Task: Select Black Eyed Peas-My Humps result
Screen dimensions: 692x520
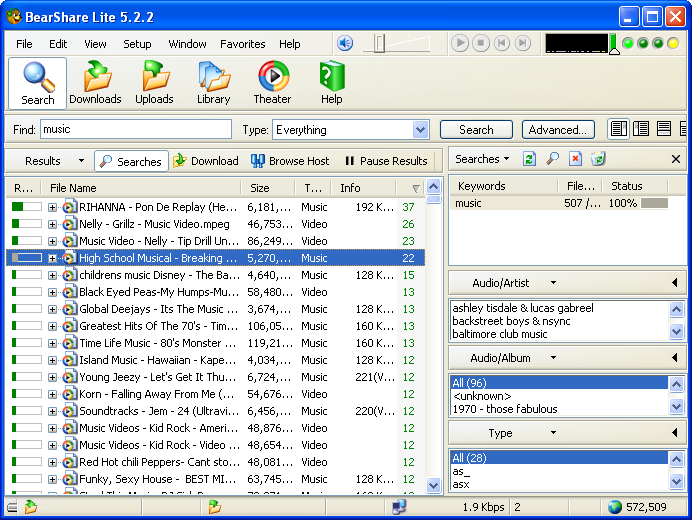Action: (216, 292)
